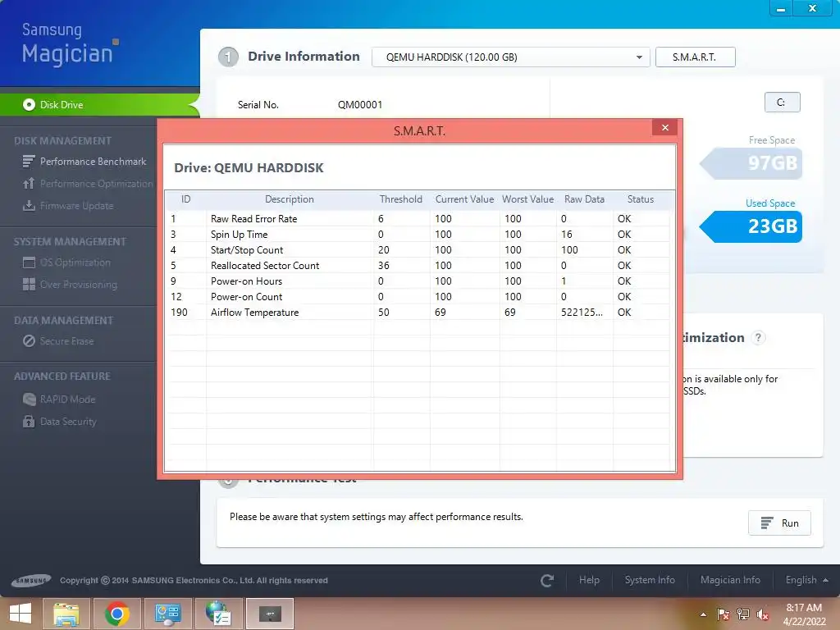The width and height of the screenshot is (840, 630).
Task: Open Over Provisioning menu item
Action: pos(78,285)
